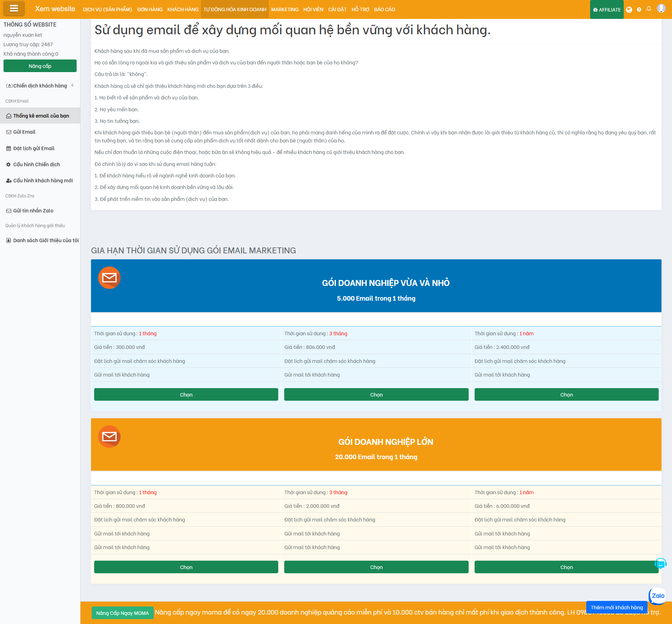Click the support headset chat icon

click(660, 564)
